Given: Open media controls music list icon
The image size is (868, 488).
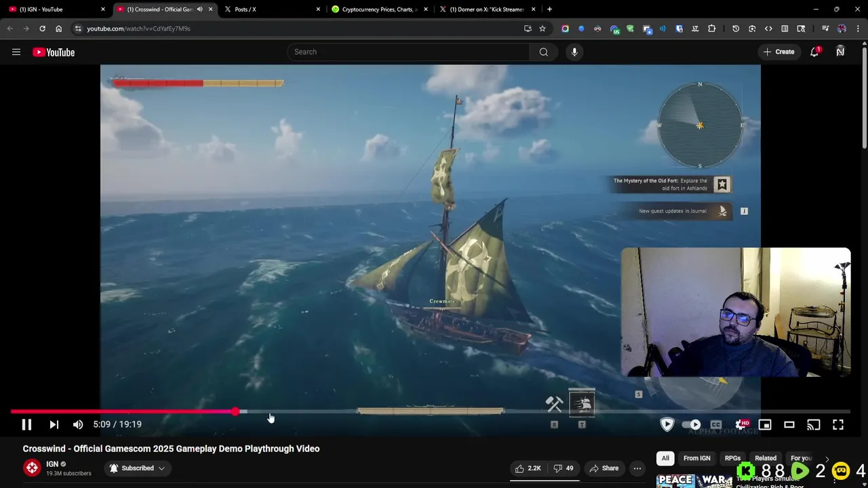Looking at the screenshot, I should point(825,28).
